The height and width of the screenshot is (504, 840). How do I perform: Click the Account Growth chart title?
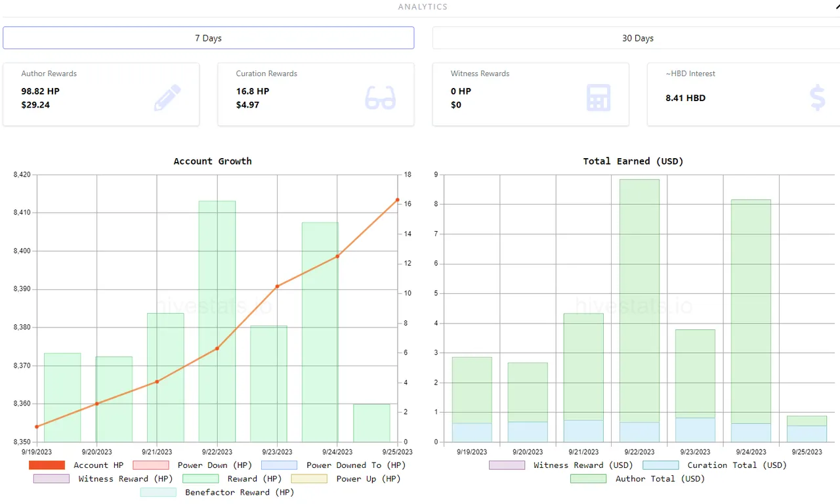pos(213,161)
